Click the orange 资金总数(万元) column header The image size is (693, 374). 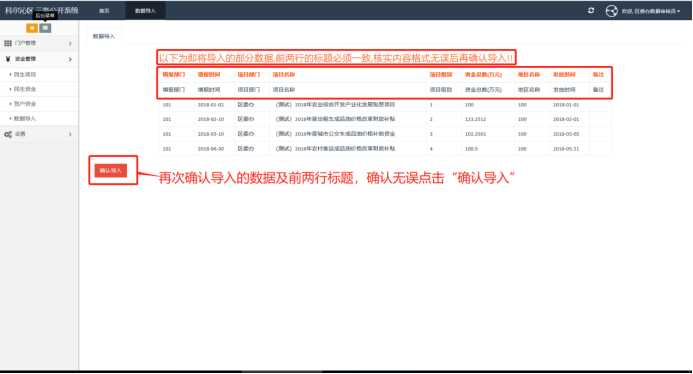483,75
